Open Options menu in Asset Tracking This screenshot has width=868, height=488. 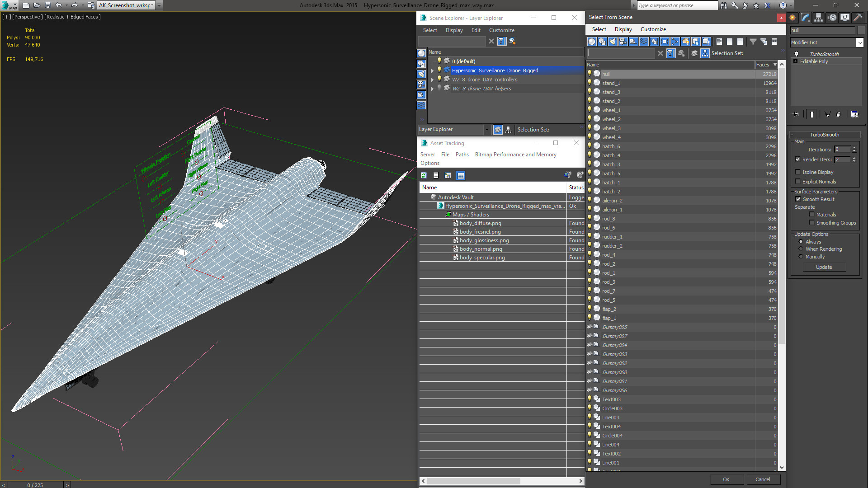click(429, 163)
